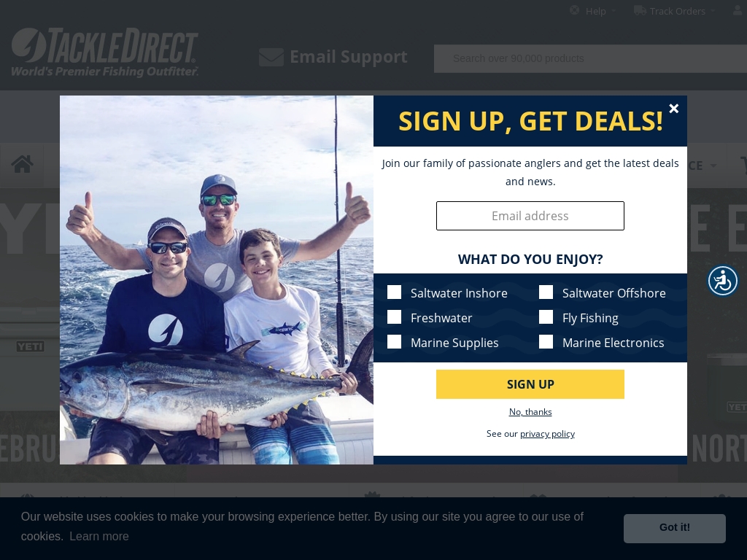Select the Freshwater checkbox

pos(394,317)
